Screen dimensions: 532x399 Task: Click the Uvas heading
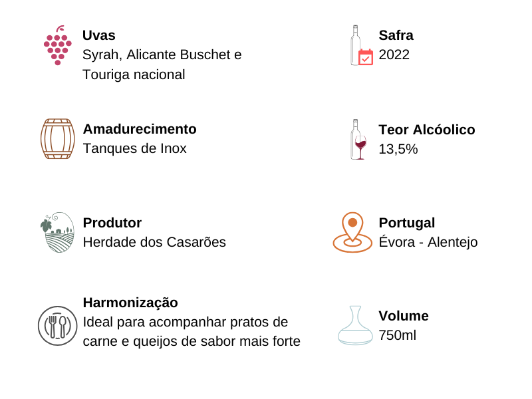[99, 35]
